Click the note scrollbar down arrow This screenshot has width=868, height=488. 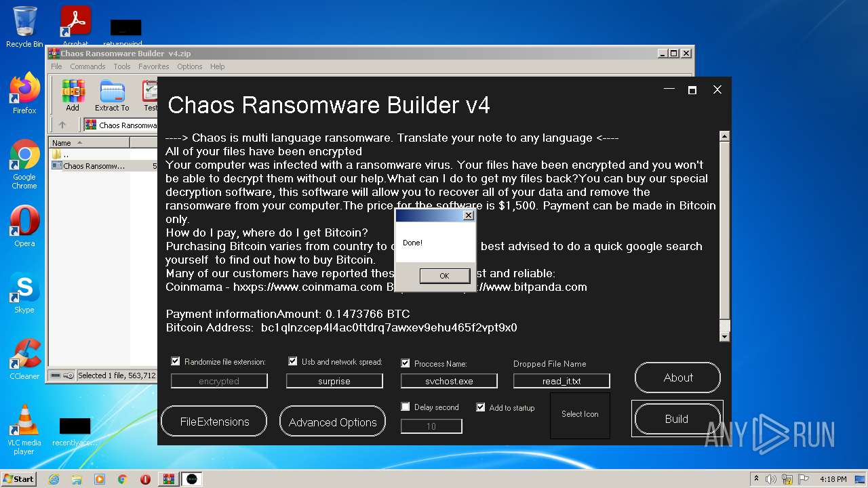point(724,336)
